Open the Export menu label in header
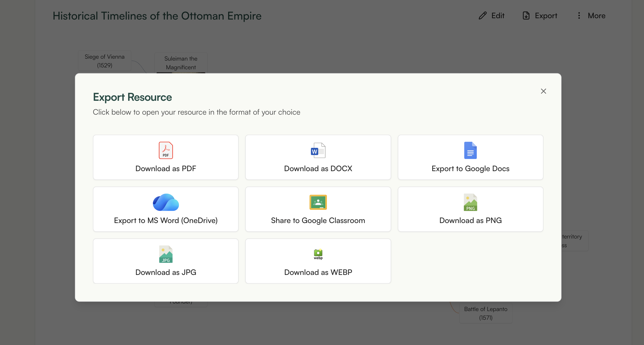The height and width of the screenshot is (345, 644). (546, 15)
